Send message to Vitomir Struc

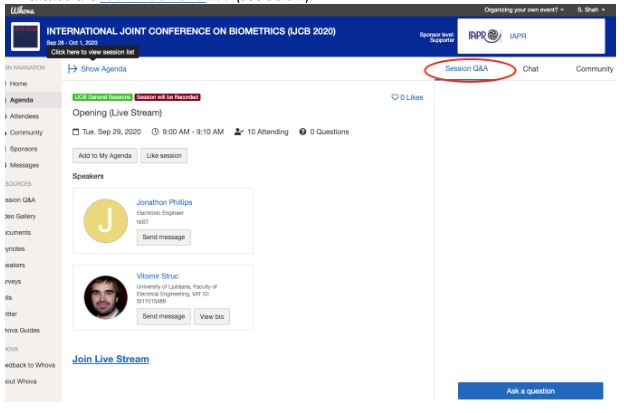coord(164,316)
